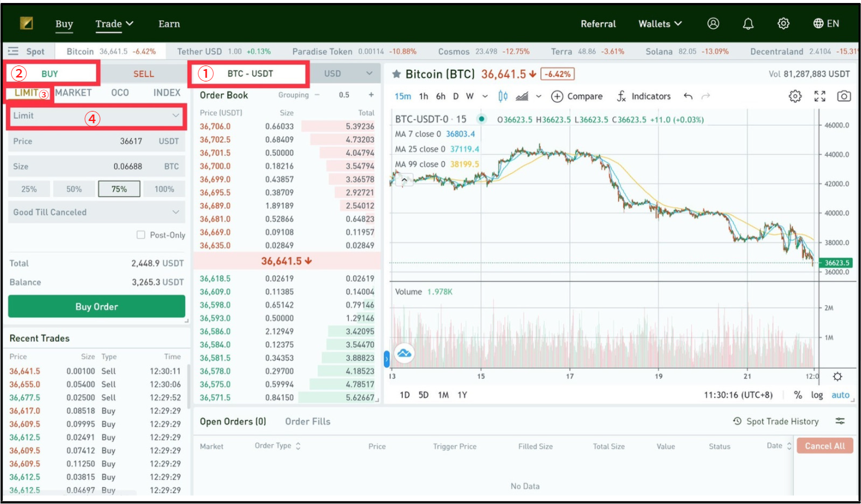Screen dimensions: 861x504
Task: Decrease order book grouping with minus
Action: coord(317,95)
